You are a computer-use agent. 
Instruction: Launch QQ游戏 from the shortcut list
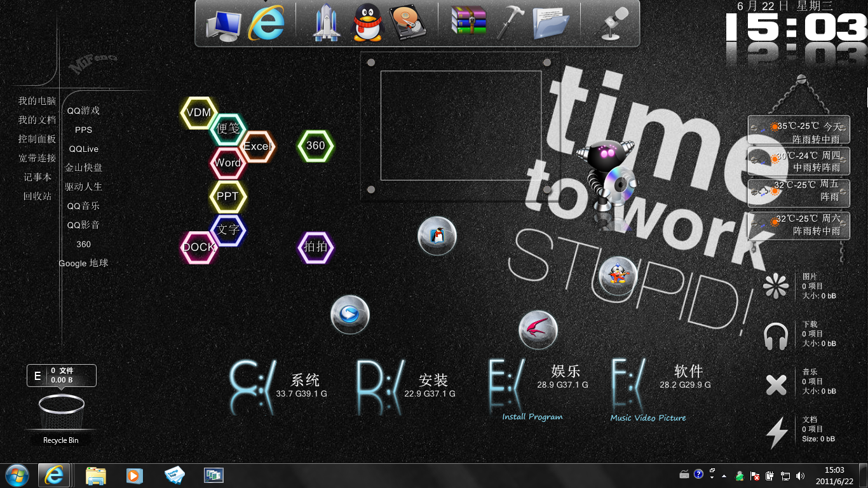83,111
